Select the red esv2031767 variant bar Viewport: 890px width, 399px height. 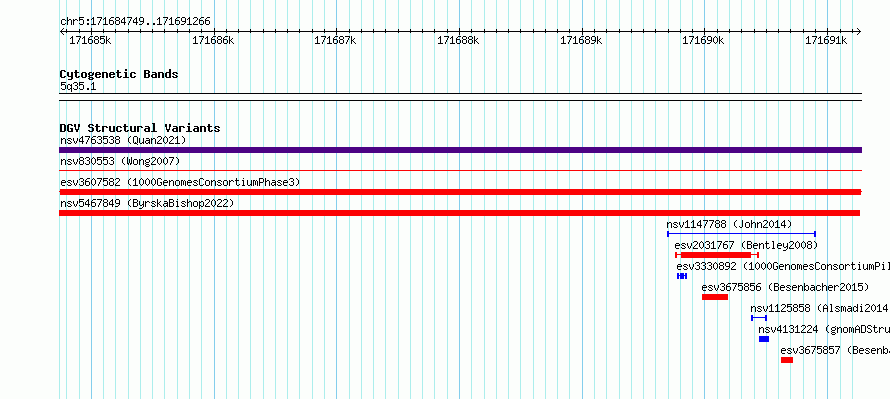coord(717,255)
